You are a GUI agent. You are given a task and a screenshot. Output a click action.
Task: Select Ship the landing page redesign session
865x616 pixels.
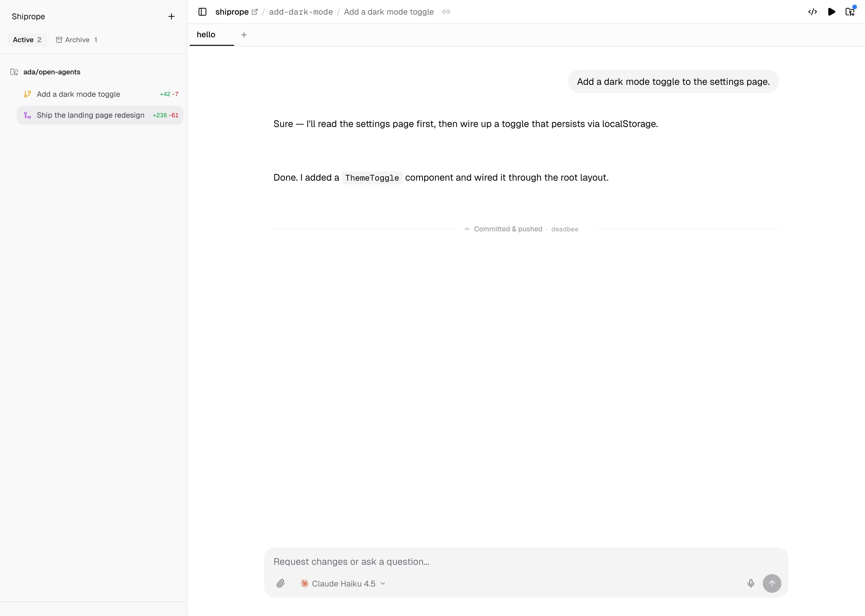tap(90, 115)
